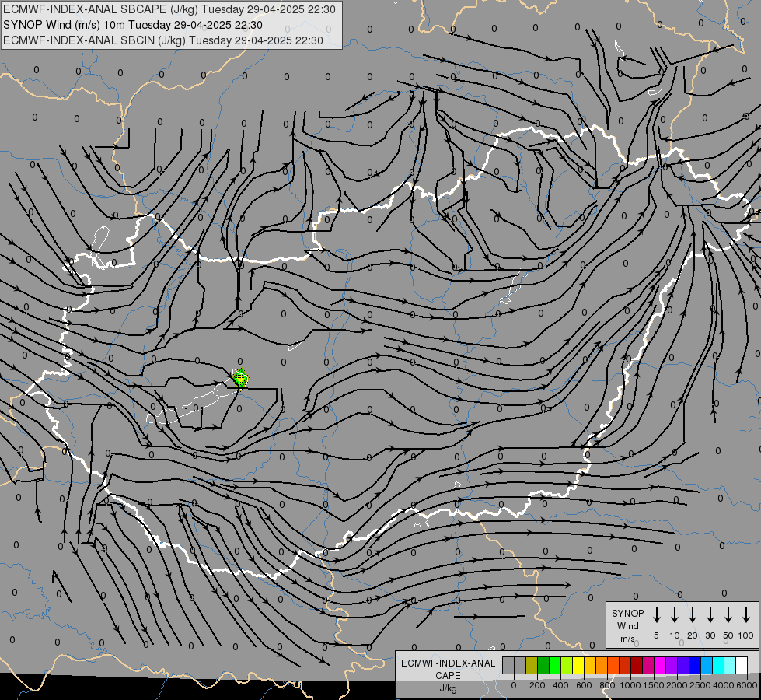The height and width of the screenshot is (700, 761).
Task: Click the '400' CAPE scale label
Action: 560,685
